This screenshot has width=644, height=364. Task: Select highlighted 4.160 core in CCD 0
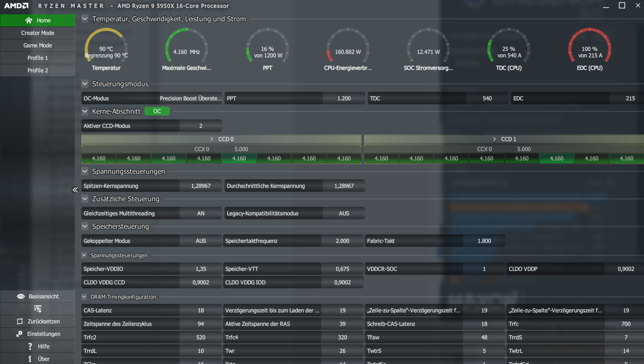pyautogui.click(x=239, y=158)
